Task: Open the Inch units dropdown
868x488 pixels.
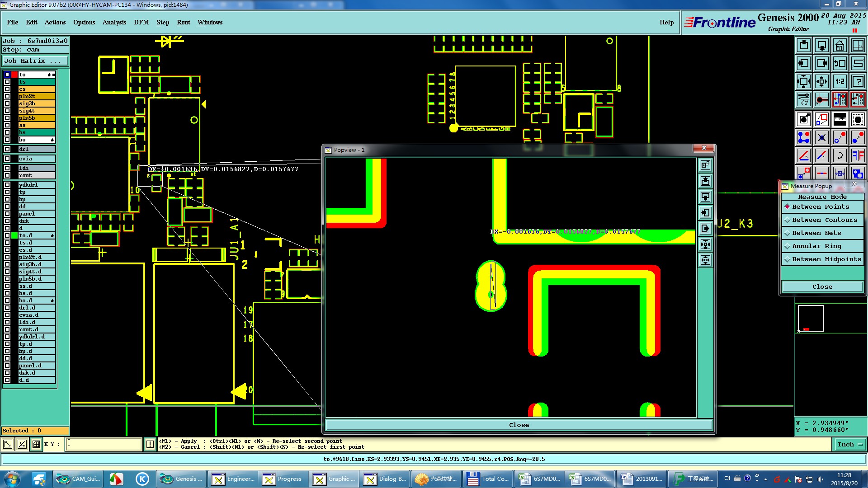Action: pos(850,445)
